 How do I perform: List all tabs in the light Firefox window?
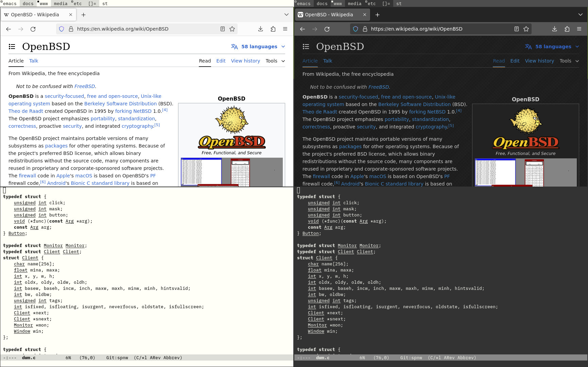[287, 15]
